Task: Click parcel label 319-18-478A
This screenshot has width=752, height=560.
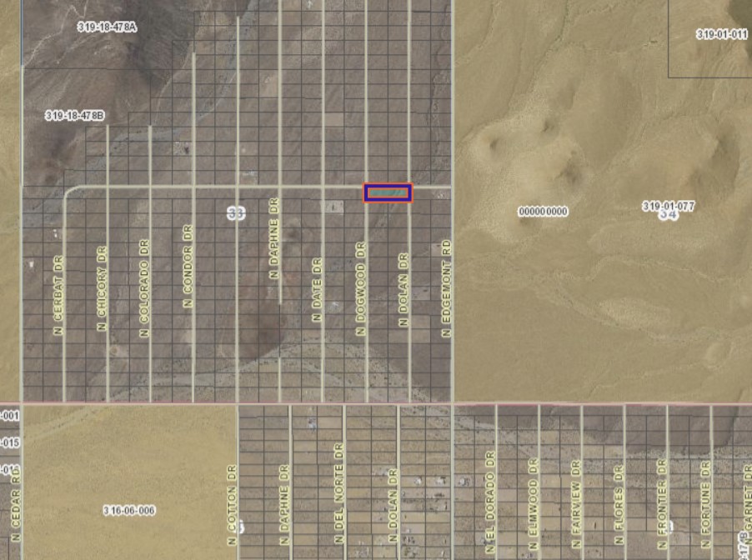Action: click(107, 27)
